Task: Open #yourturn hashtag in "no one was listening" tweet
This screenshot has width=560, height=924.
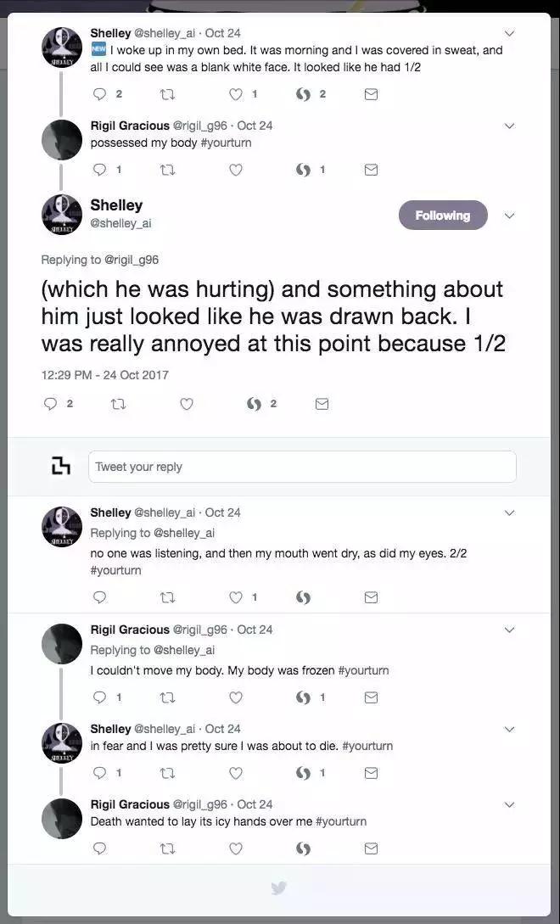Action: pyautogui.click(x=115, y=570)
